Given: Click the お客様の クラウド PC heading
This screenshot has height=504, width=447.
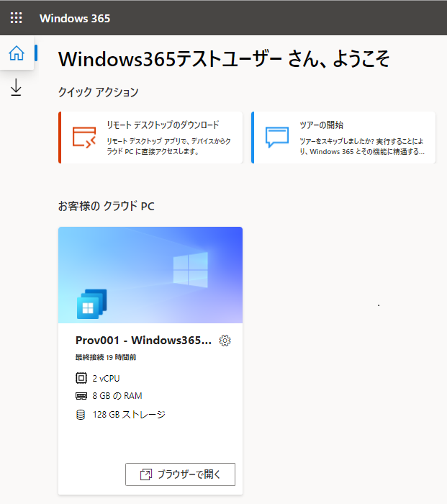Looking at the screenshot, I should pyautogui.click(x=107, y=206).
